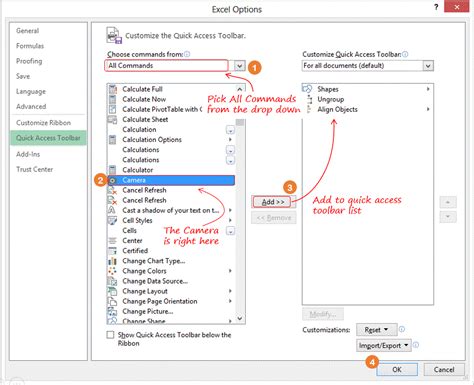Click the Cast a shadow text icon
This screenshot has width=474, height=385.
112,210
